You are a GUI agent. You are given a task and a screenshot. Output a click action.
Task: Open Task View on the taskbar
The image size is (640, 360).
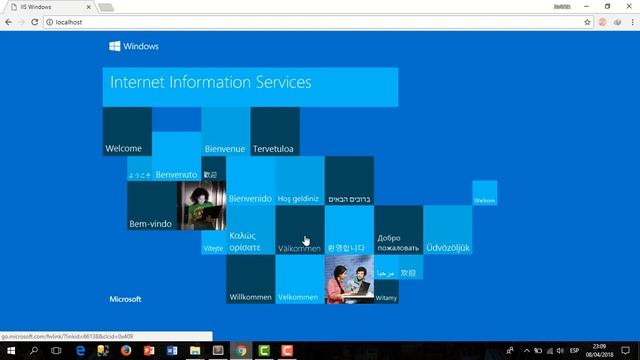[x=56, y=351]
